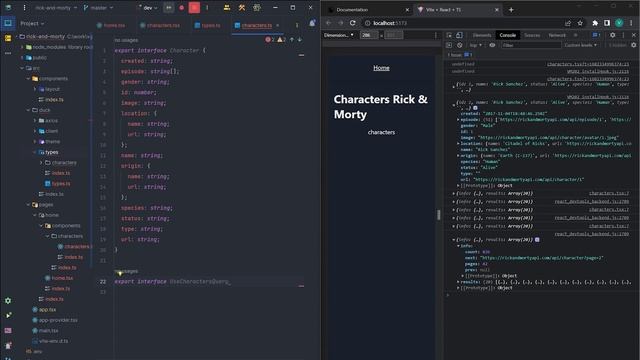Open the Dimensions device dropdown
The width and height of the screenshot is (640, 360).
pos(339,35)
